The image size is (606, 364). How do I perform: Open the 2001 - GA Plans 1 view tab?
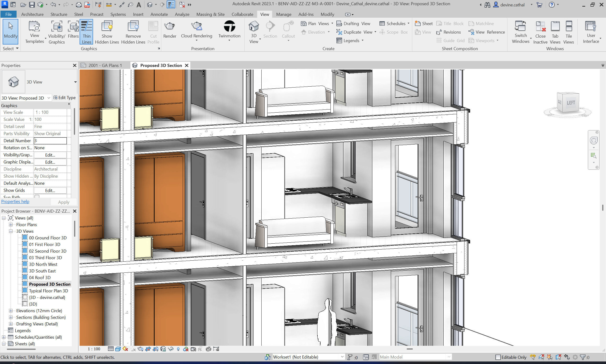point(105,65)
